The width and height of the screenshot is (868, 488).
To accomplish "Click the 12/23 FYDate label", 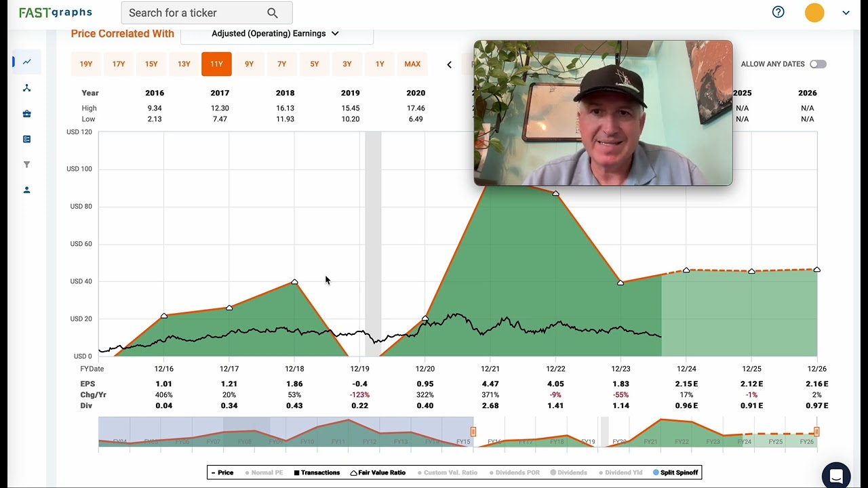I will point(621,369).
